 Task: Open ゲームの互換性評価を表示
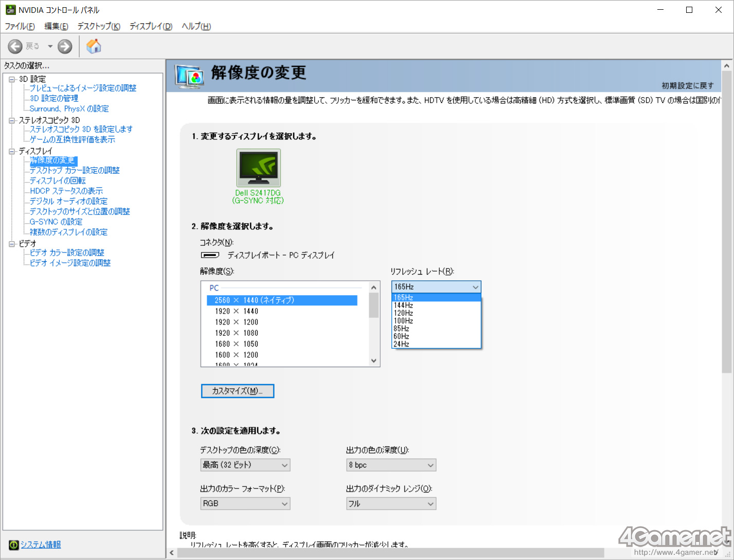72,139
